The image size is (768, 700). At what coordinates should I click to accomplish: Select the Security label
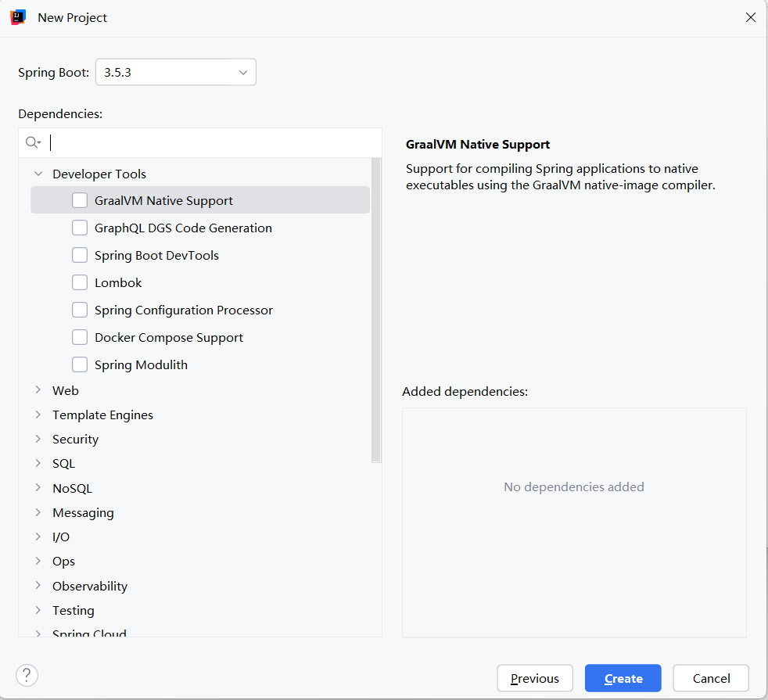[75, 440]
